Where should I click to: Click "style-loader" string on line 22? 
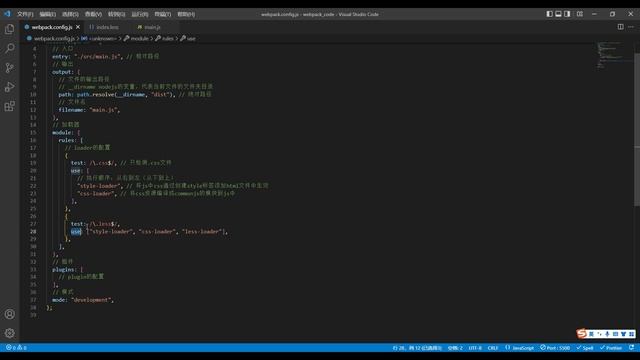99,186
